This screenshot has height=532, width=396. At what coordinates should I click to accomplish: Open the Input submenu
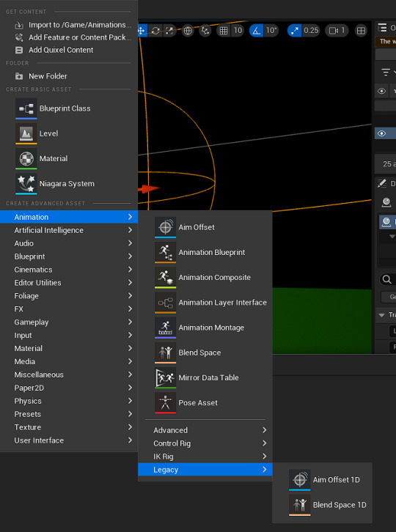tap(69, 336)
